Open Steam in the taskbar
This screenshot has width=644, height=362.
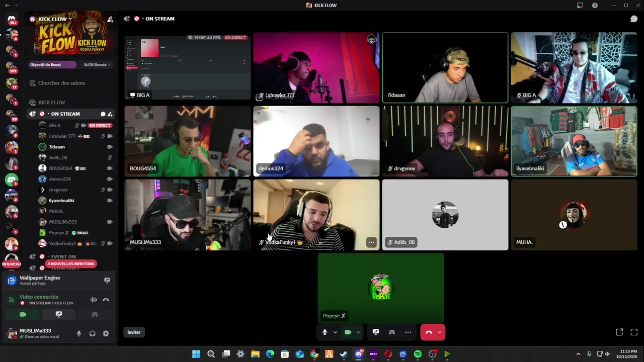pos(344,354)
